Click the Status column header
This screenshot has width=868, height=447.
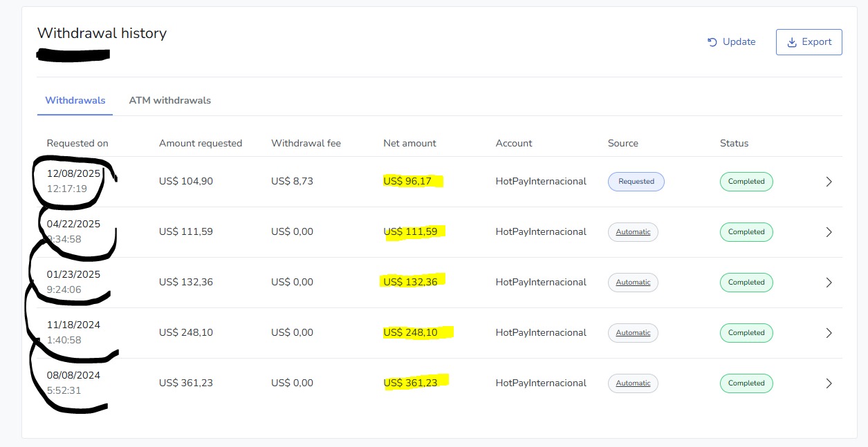(735, 143)
